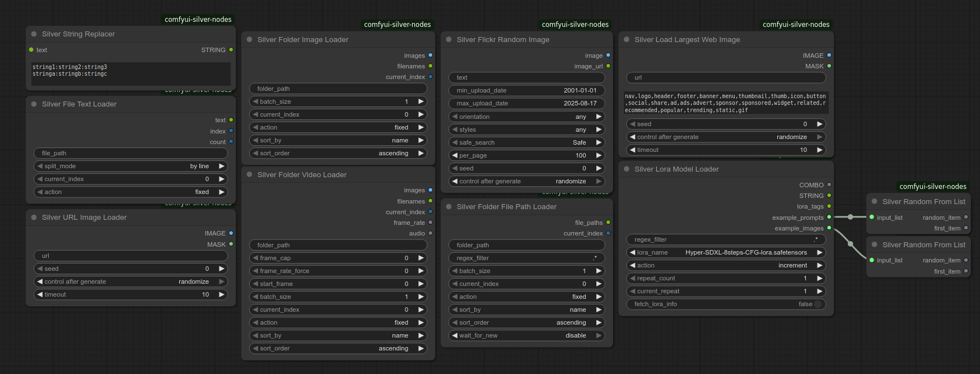Decrease current_repeat on Lora Model Loader

[633, 292]
